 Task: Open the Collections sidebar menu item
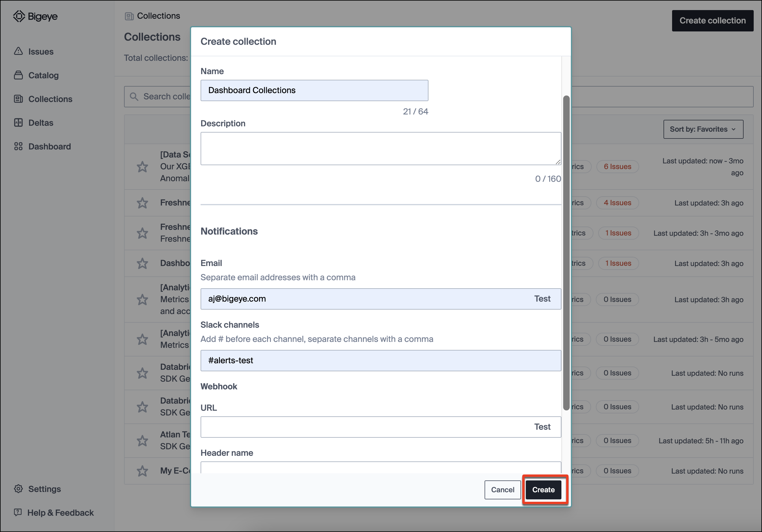coord(50,99)
